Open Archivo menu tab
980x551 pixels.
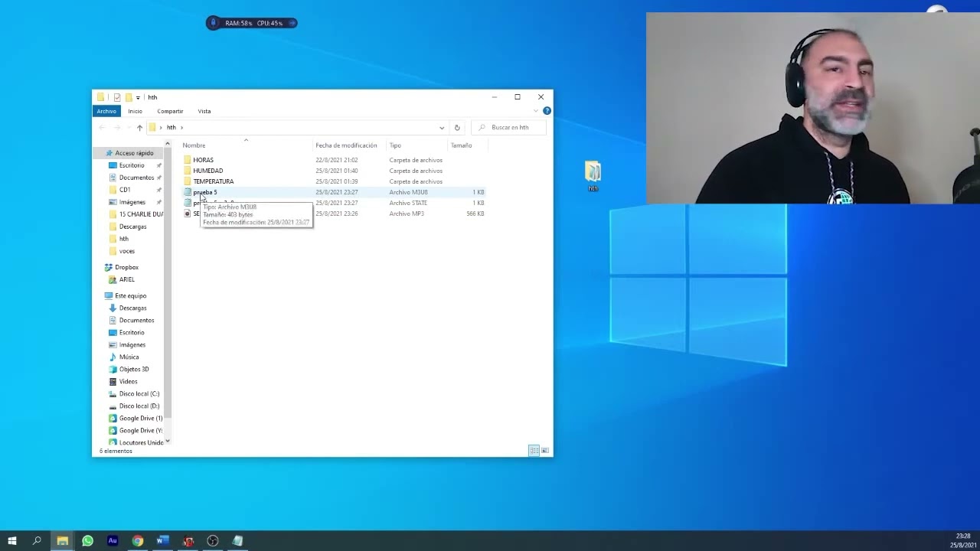[x=106, y=111]
